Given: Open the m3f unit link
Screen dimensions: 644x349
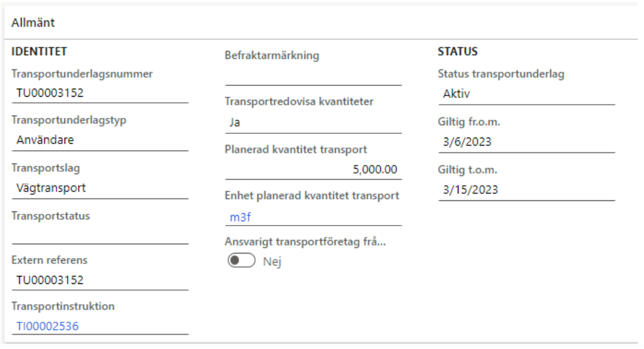Looking at the screenshot, I should click(236, 218).
